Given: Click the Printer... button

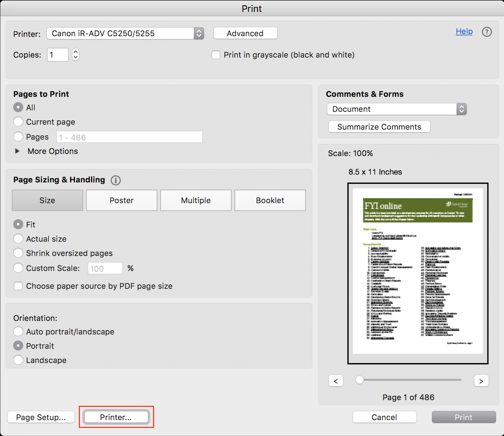Looking at the screenshot, I should pyautogui.click(x=116, y=417).
